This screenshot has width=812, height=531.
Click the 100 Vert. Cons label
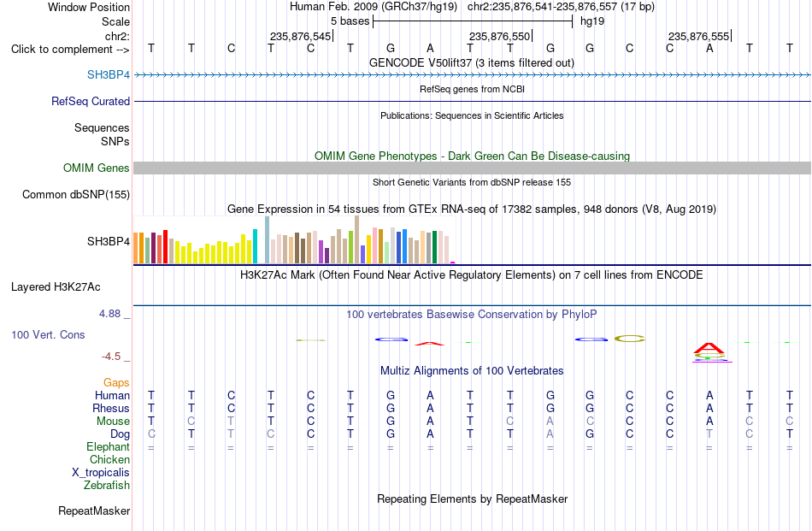pyautogui.click(x=48, y=334)
